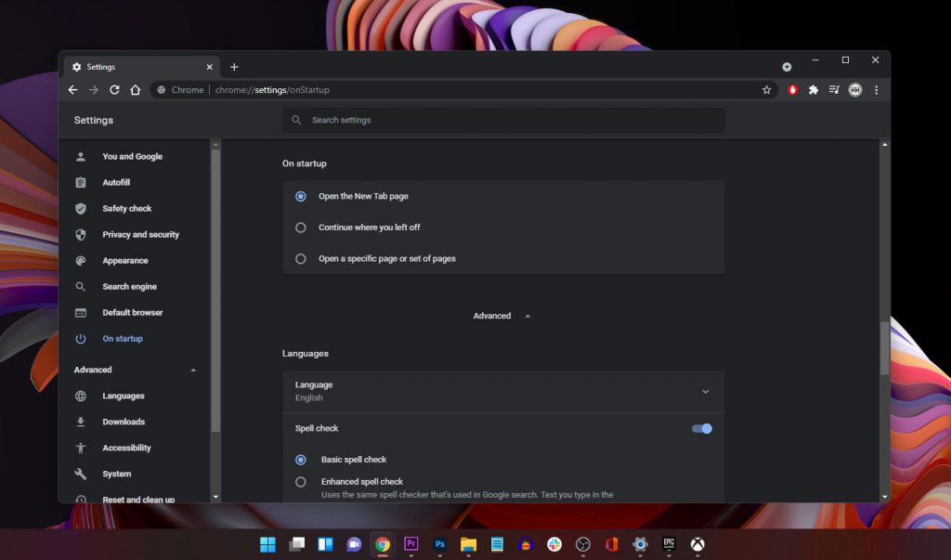This screenshot has height=560, width=951.
Task: Select Open a specific page or set of pages
Action: point(300,259)
